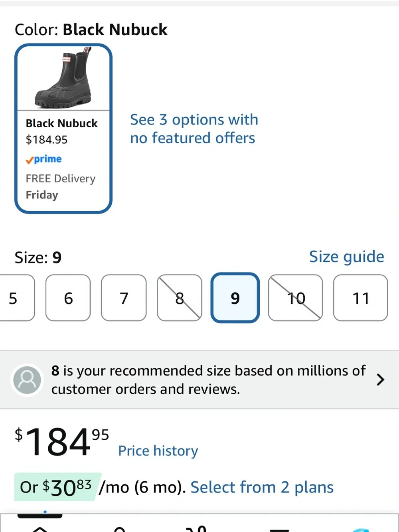The image size is (399, 532).
Task: Select the Black Nubuck boot color swatch
Action: (x=63, y=129)
